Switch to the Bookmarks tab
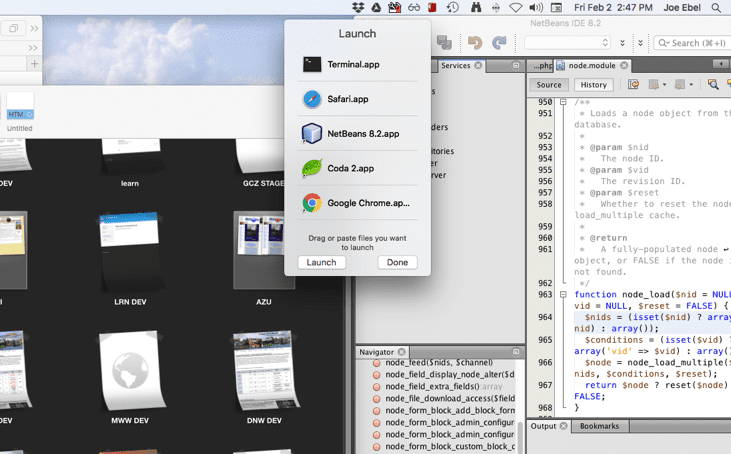This screenshot has width=731, height=454. pyautogui.click(x=600, y=426)
